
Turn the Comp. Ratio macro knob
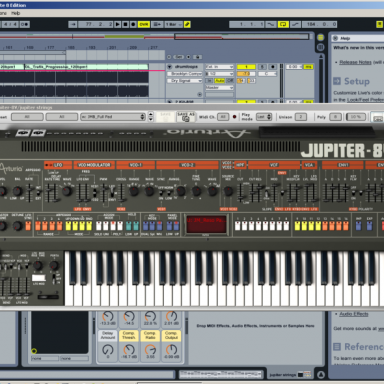[150, 349]
